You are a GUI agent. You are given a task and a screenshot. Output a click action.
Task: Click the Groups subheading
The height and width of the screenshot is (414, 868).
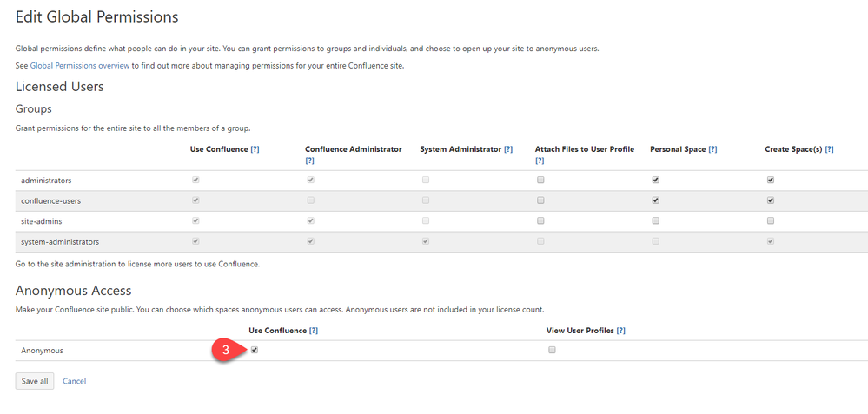click(x=34, y=108)
